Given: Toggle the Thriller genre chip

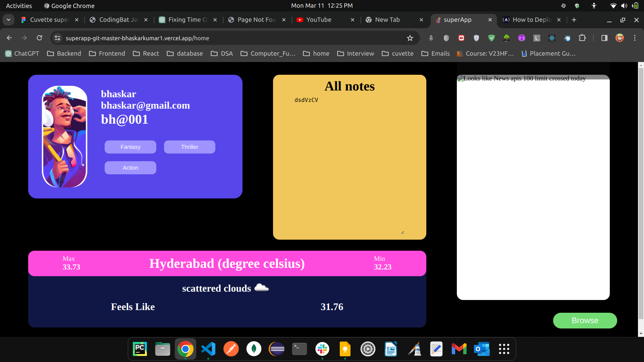Looking at the screenshot, I should pyautogui.click(x=190, y=147).
